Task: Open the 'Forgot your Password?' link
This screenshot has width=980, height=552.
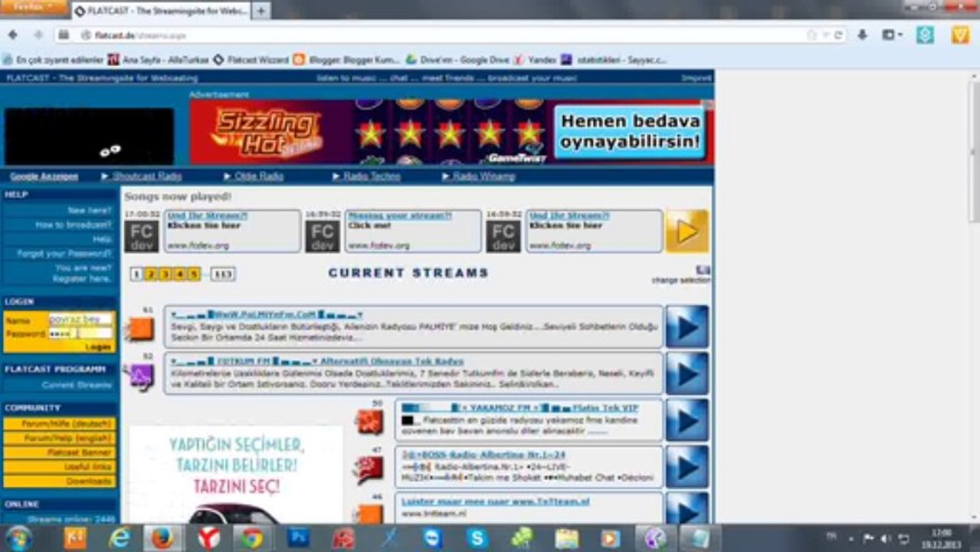Action: [64, 253]
